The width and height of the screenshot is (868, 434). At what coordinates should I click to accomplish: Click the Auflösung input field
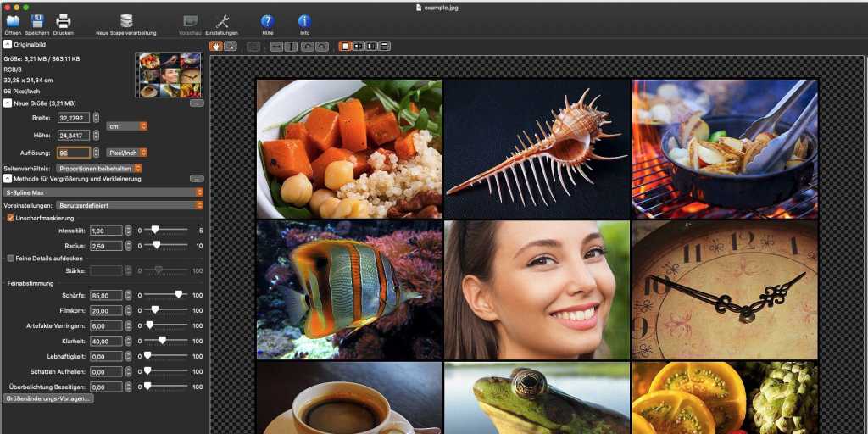(73, 153)
